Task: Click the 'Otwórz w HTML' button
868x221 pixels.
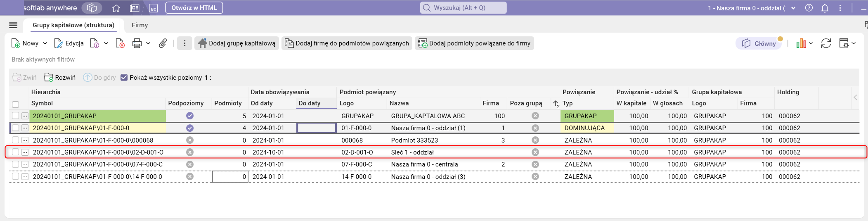Action: click(x=194, y=8)
